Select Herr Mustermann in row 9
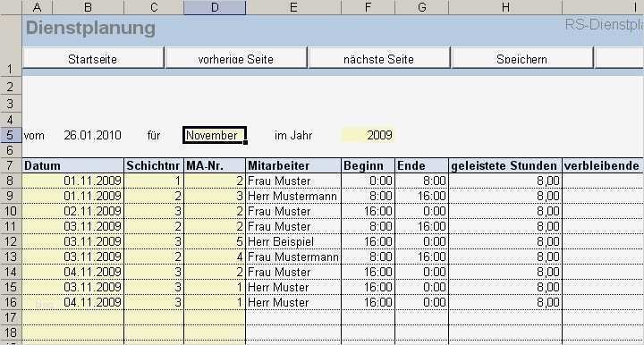The height and width of the screenshot is (345, 644). point(293,196)
